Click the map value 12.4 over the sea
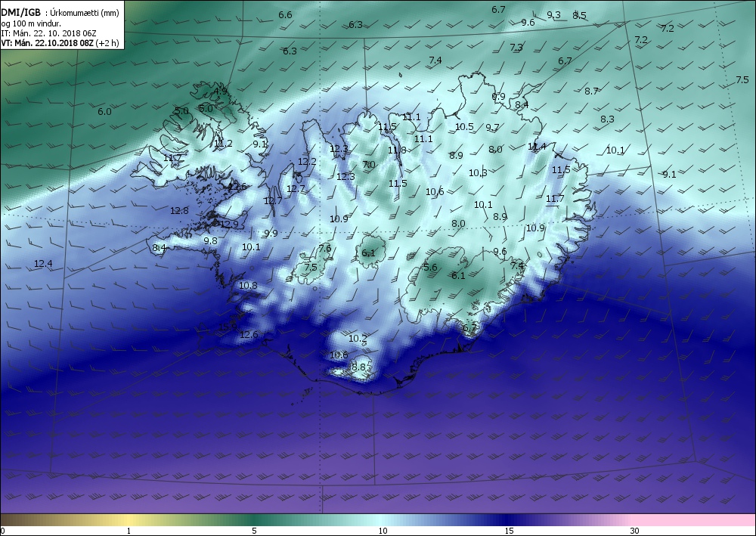 point(43,263)
